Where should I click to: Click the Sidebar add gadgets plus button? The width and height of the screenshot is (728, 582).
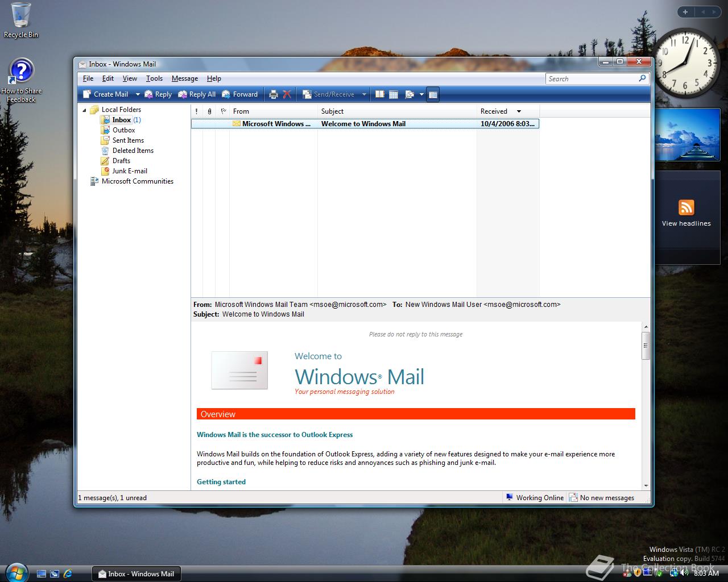[685, 12]
